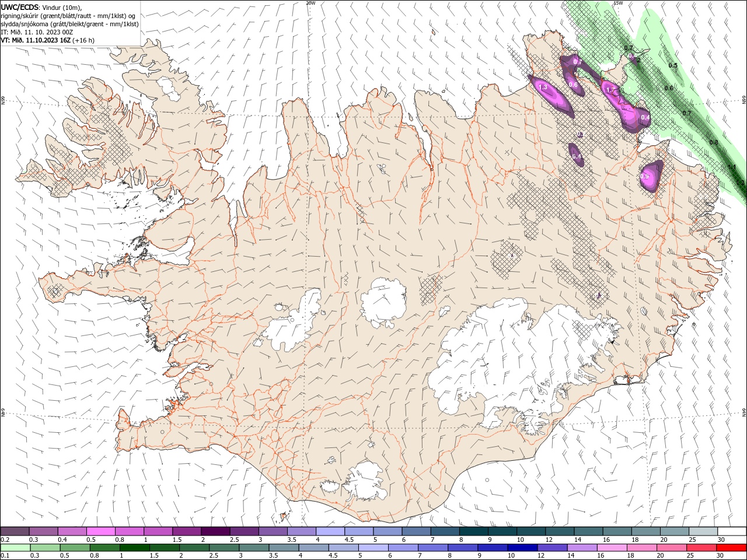
Task: Click the 1.1 rain value offshore
Action: (731, 167)
